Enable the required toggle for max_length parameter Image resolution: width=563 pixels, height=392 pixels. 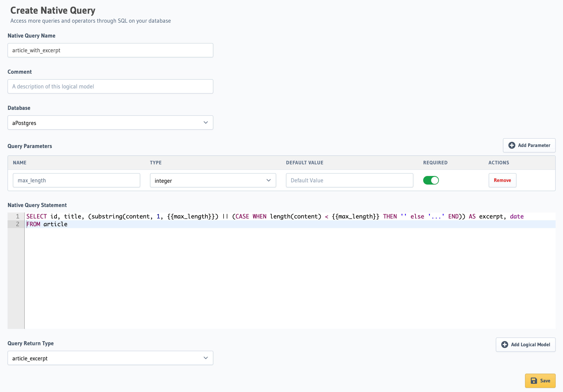[429, 180]
